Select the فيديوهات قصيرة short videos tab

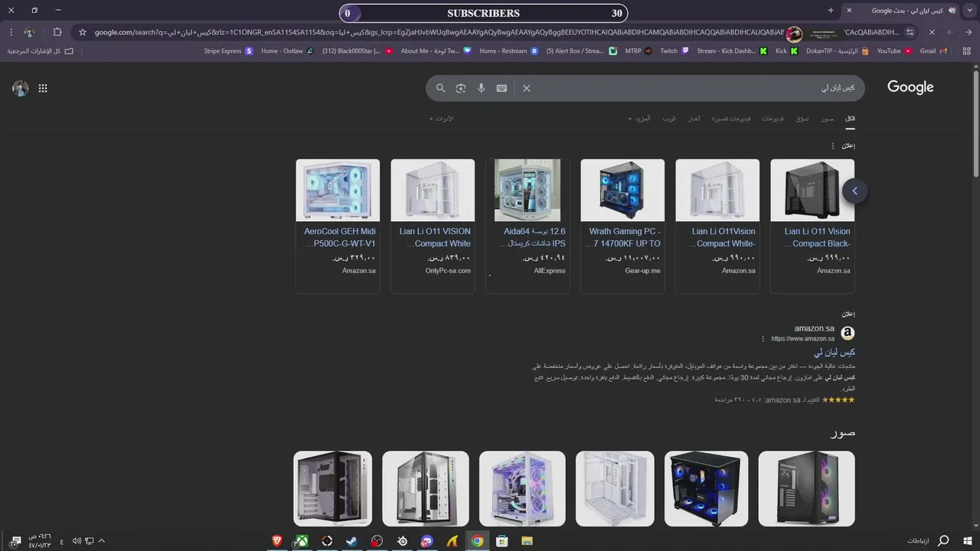[x=731, y=119]
